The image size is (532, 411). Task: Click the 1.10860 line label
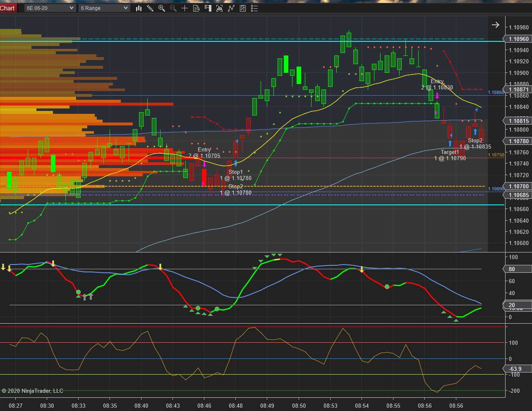point(496,93)
